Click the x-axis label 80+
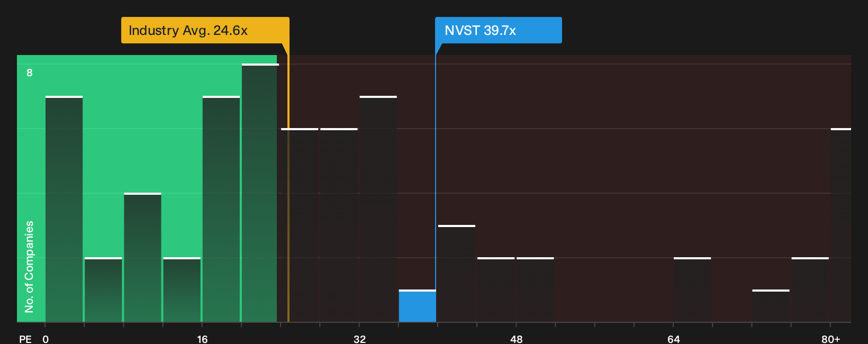Screen dimensions: 868x344 pos(830,339)
